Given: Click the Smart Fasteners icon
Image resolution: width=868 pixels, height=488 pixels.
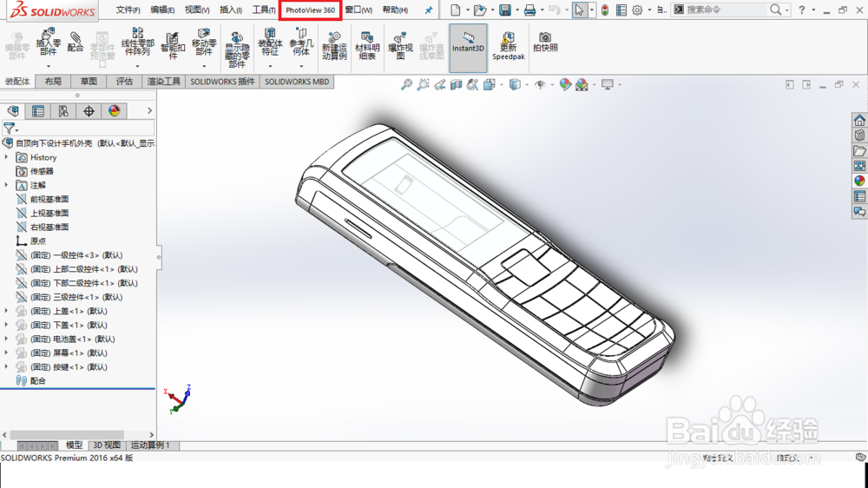Looking at the screenshot, I should 173,45.
